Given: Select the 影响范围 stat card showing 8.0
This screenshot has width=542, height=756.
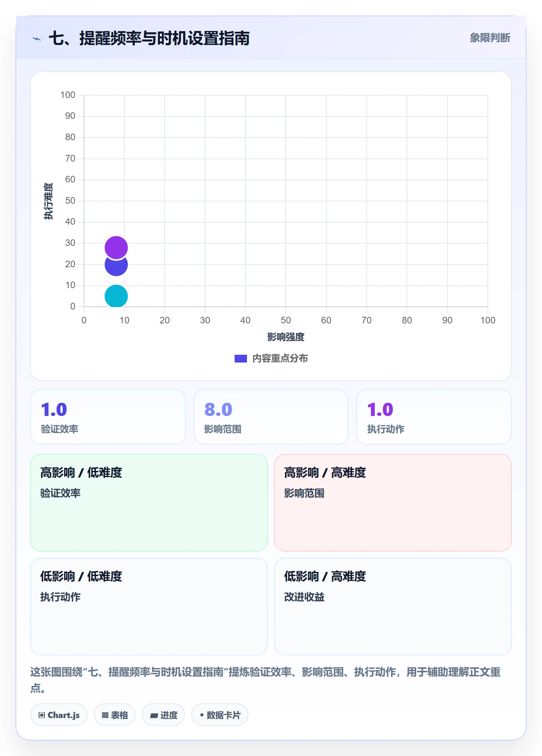Looking at the screenshot, I should (x=271, y=417).
